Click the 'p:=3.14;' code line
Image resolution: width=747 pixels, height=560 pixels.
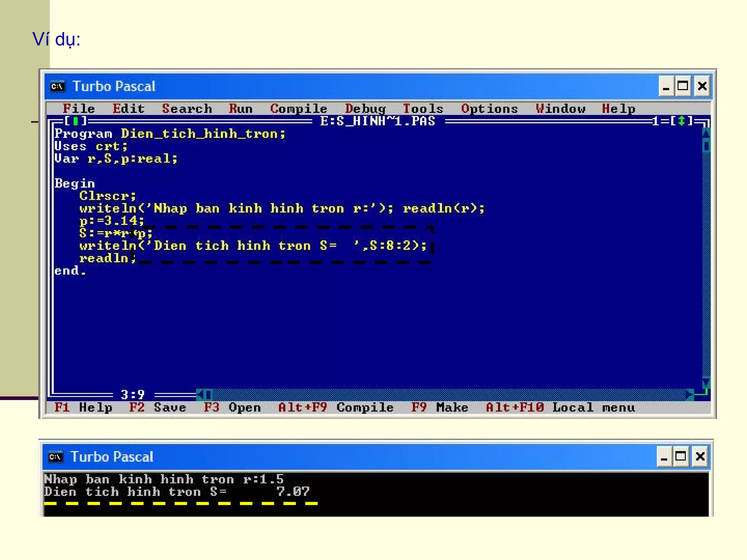[112, 221]
